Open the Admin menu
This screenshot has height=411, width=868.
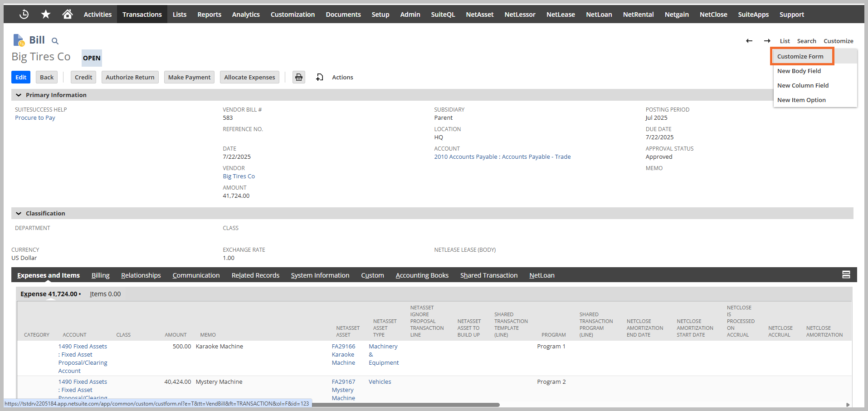coord(410,15)
